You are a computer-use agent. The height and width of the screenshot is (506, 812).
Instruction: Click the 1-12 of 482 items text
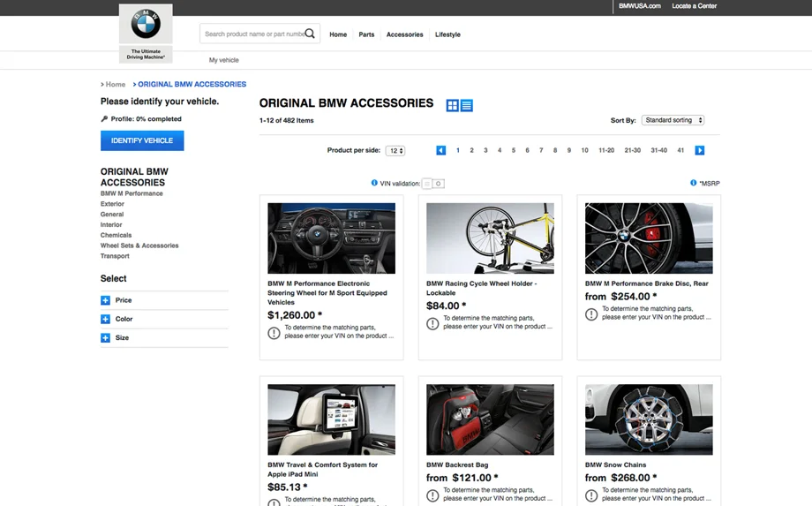point(286,121)
